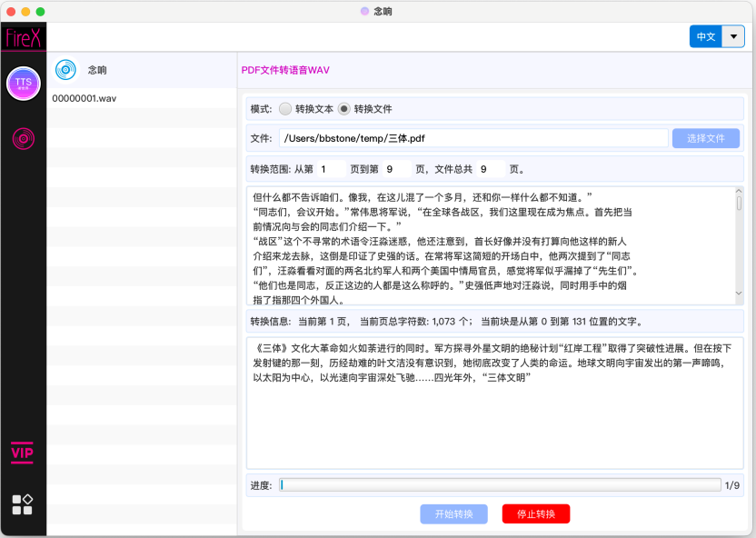Select the 转换文本 radio button
Image resolution: width=756 pixels, height=538 pixels.
pyautogui.click(x=285, y=109)
